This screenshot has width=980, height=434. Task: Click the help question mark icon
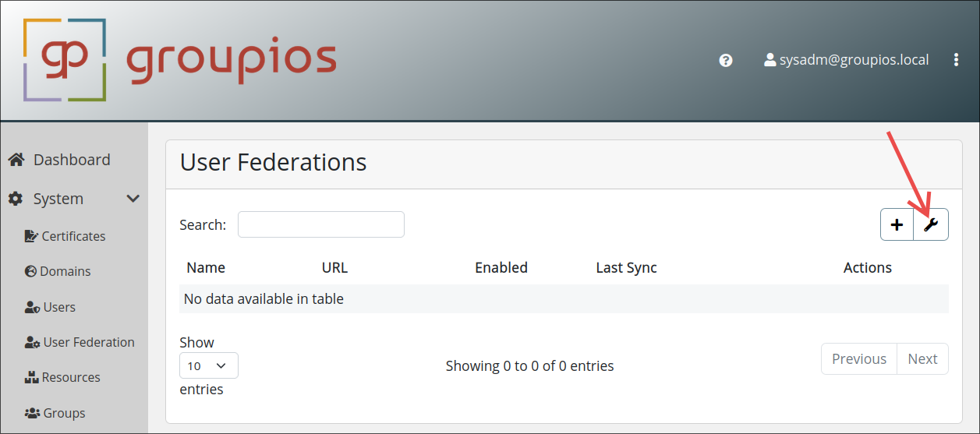pyautogui.click(x=726, y=60)
